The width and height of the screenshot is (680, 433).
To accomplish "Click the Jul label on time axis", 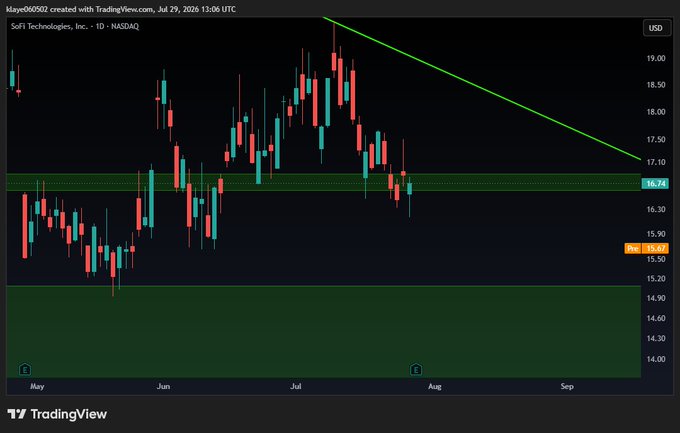I will pos(296,386).
